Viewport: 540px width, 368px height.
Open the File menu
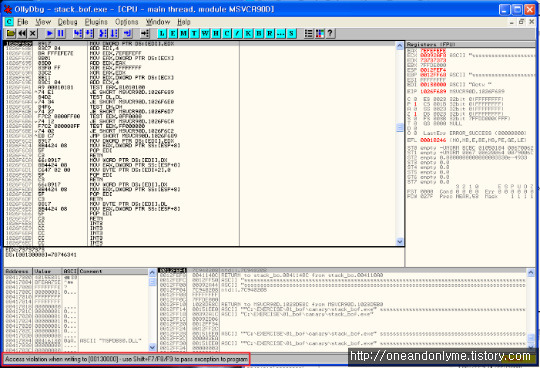(x=23, y=22)
